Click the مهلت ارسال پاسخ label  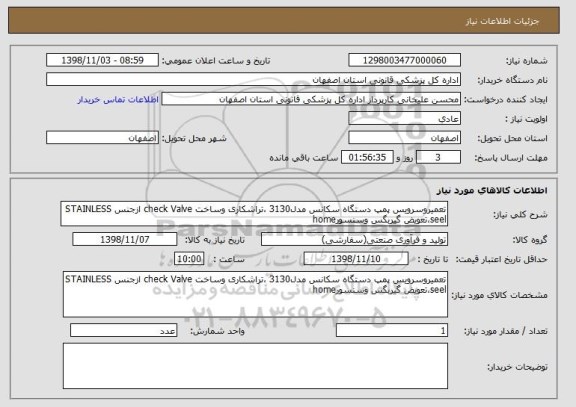pos(511,158)
